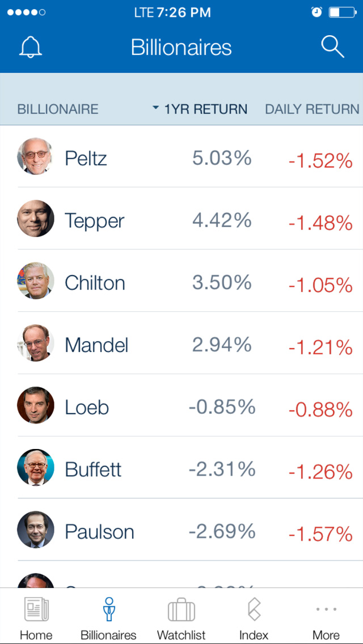Sort list by BILLIONAIRE column header

58,109
